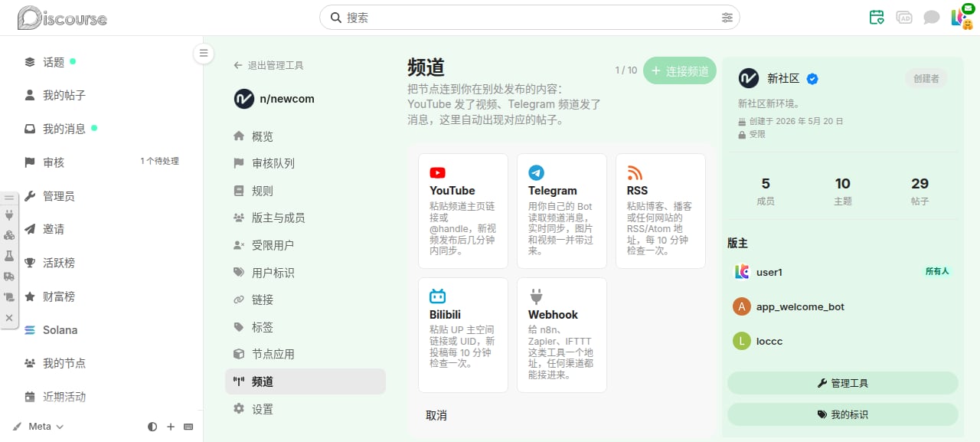Open moderator loccc profile
Image resolution: width=980 pixels, height=442 pixels.
click(x=769, y=341)
